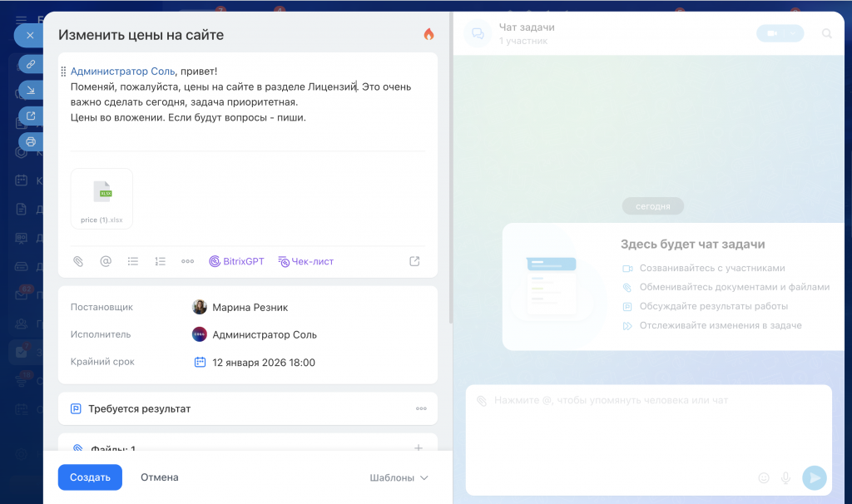Image resolution: width=852 pixels, height=504 pixels.
Task: Click the attach file paperclip in description toolbar
Action: click(78, 261)
